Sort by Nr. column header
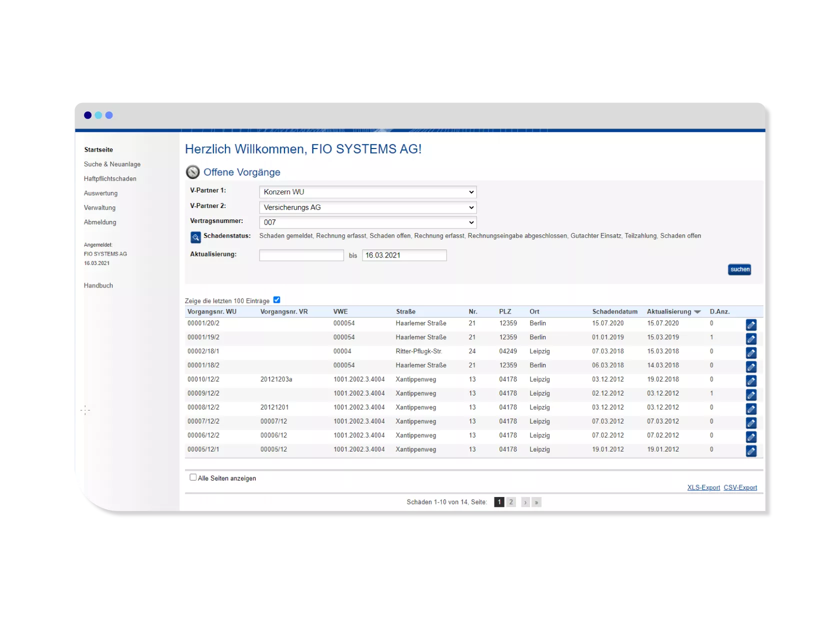Image resolution: width=840 pixels, height=640 pixels. point(473,311)
